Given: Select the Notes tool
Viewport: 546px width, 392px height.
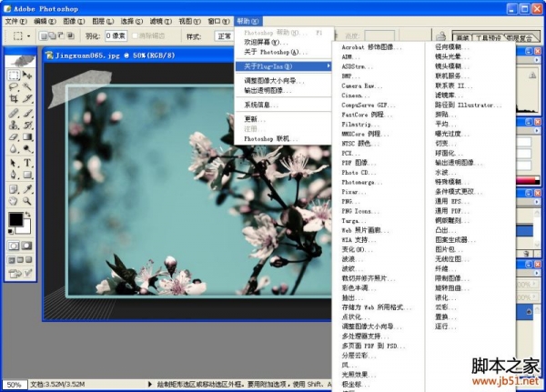Looking at the screenshot, I should [14, 189].
